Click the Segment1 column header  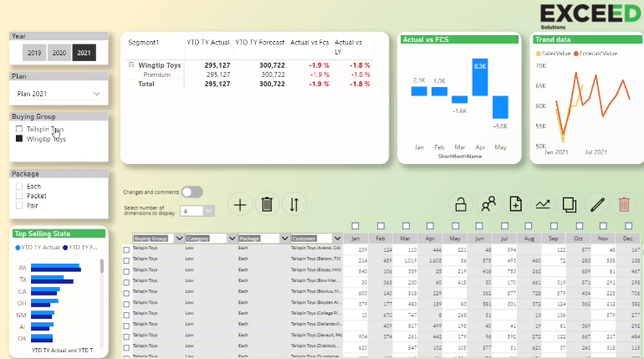coord(143,43)
